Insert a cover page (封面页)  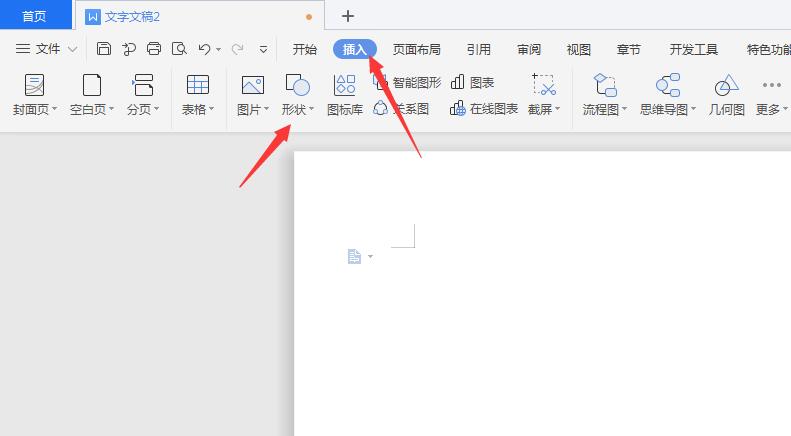34,94
